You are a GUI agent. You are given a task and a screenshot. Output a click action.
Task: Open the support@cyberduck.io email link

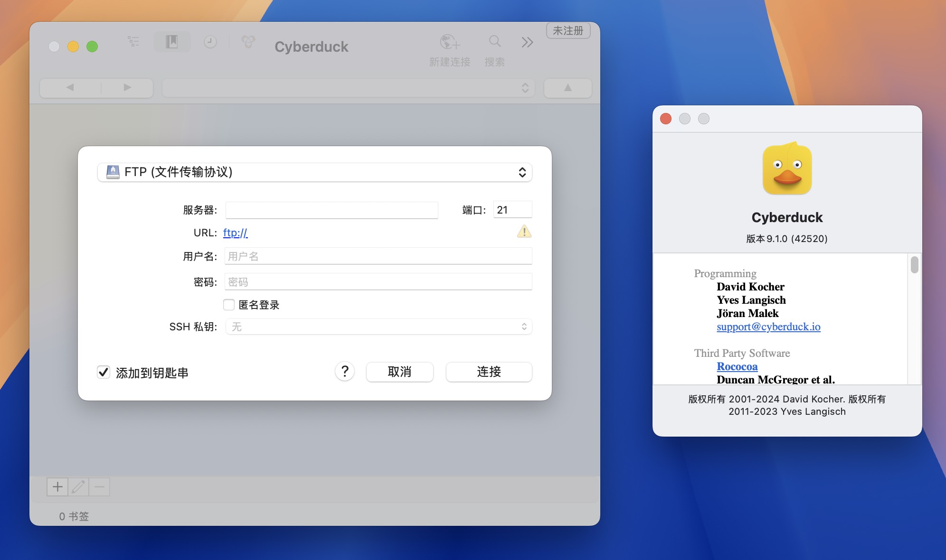768,327
